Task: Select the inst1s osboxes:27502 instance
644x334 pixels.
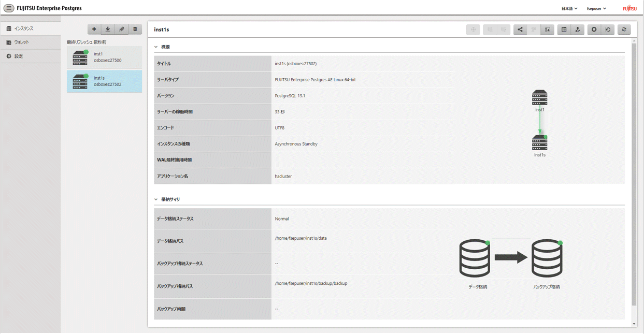Action: point(104,81)
